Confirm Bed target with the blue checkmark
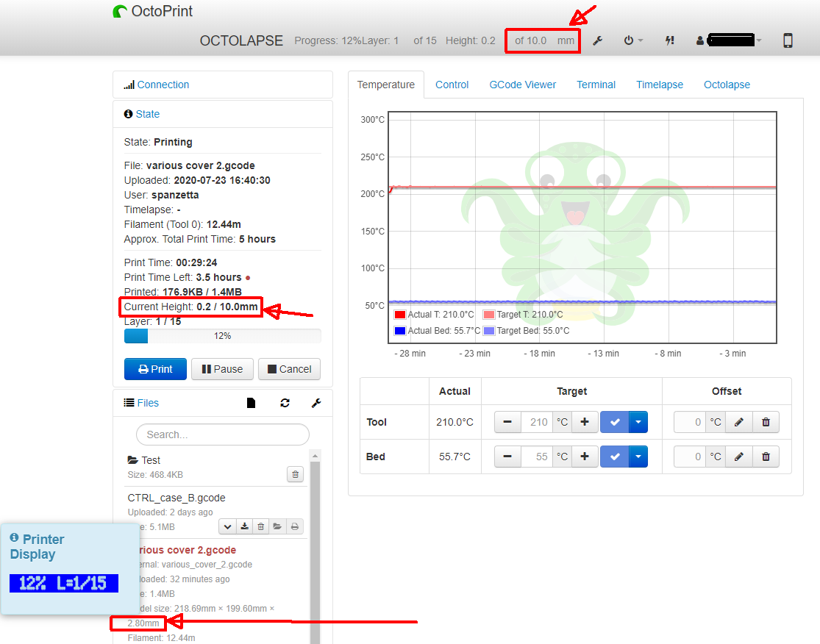The image size is (820, 644). click(x=615, y=457)
